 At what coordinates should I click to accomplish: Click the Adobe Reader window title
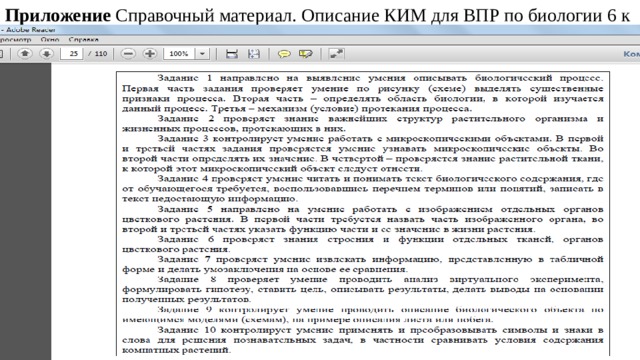pos(29,30)
